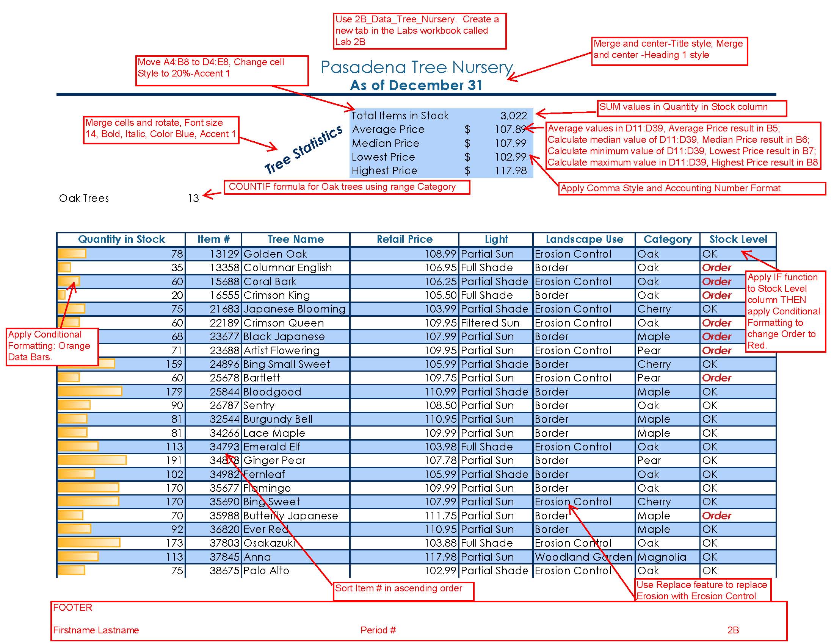834x644 pixels.
Task: Select the Artist Flowering cell
Action: (296, 350)
